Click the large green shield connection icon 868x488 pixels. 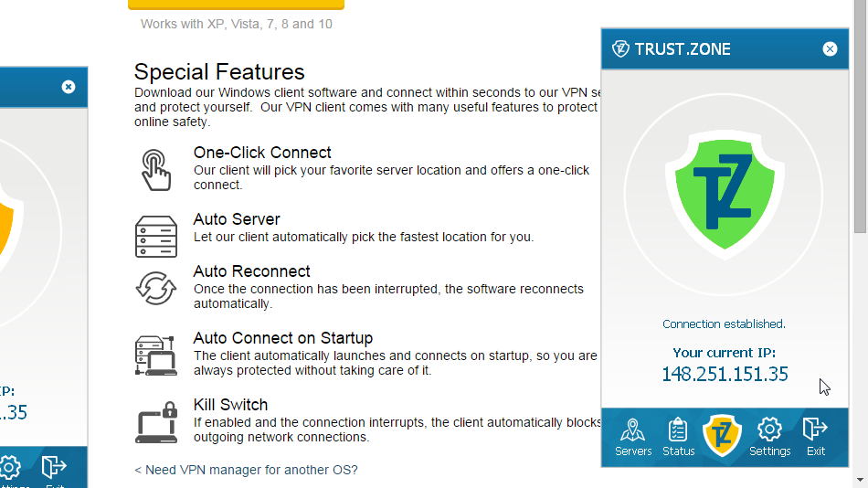click(x=723, y=194)
